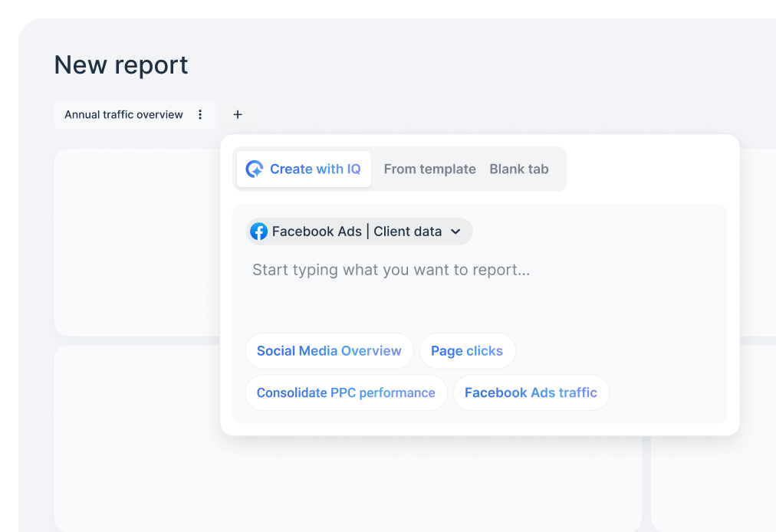
Task: Switch to the From template tab
Action: 429,169
